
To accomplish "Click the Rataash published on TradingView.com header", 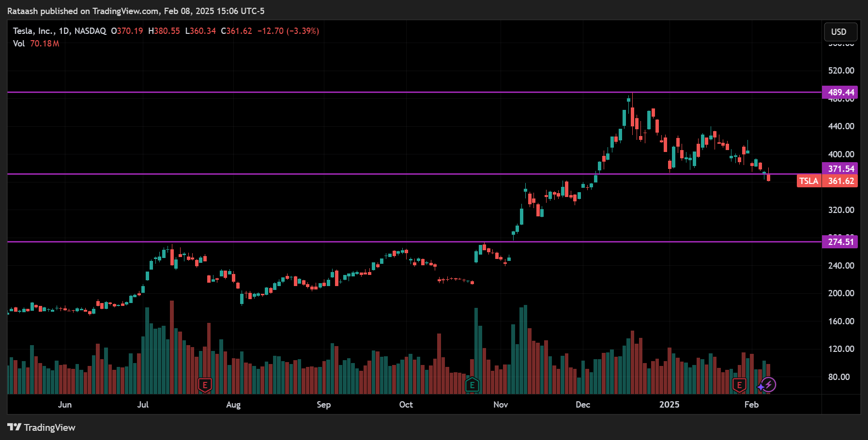I will point(136,11).
